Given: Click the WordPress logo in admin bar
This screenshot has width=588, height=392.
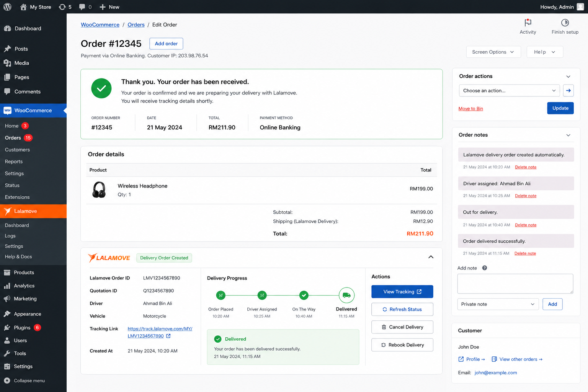Looking at the screenshot, I should click(7, 7).
